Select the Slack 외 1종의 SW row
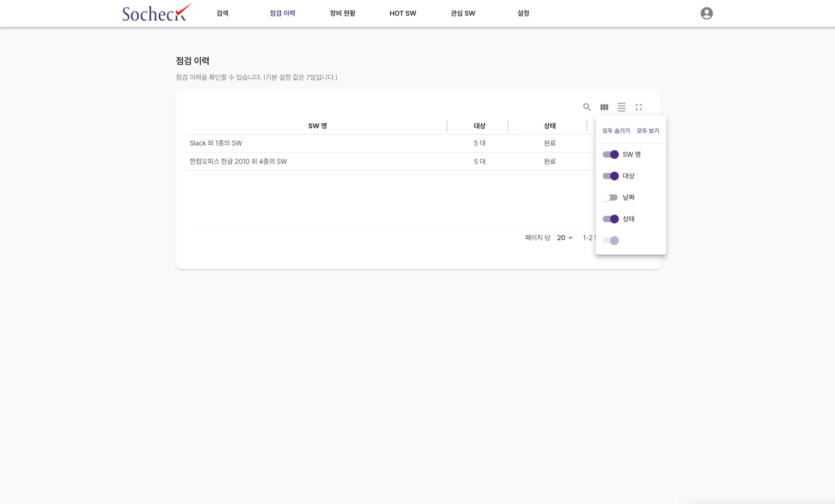 coord(216,143)
